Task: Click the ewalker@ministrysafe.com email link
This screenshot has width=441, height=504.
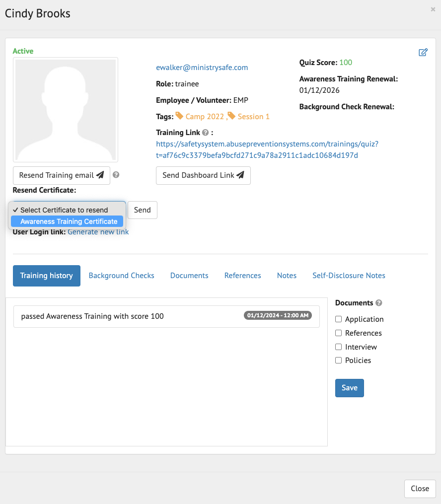Action: (202, 68)
